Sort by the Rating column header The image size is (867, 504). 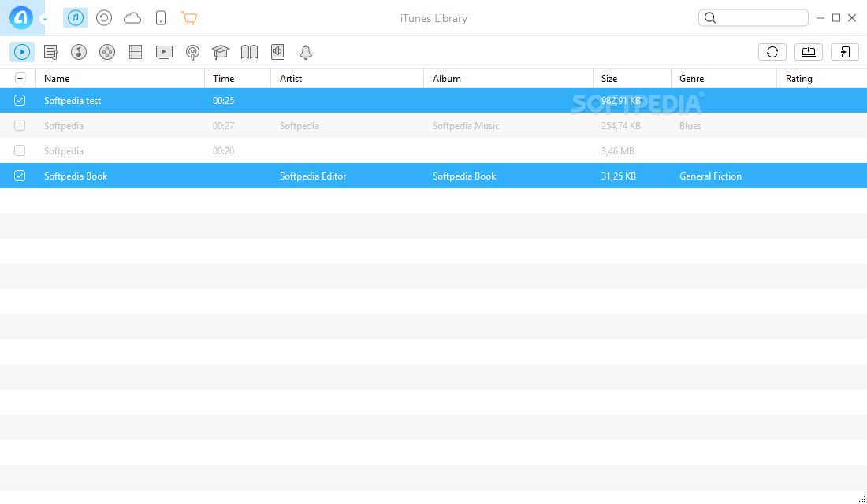click(x=821, y=79)
